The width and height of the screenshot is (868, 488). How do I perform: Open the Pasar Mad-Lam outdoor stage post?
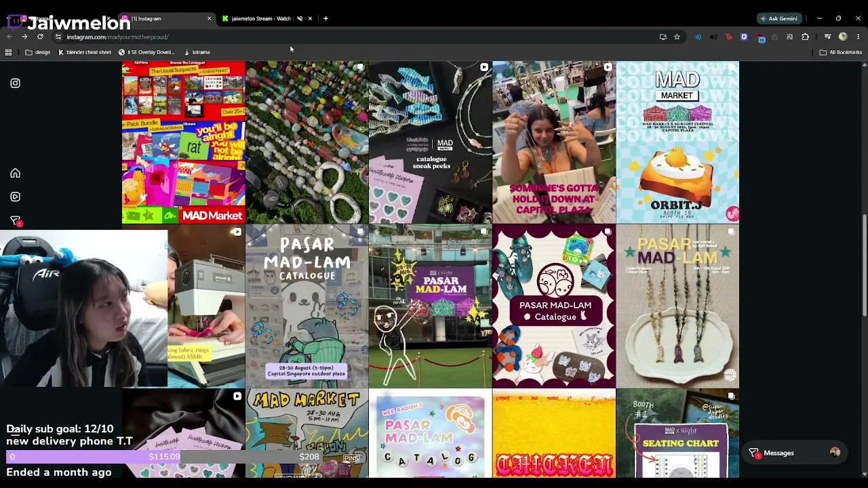[431, 306]
